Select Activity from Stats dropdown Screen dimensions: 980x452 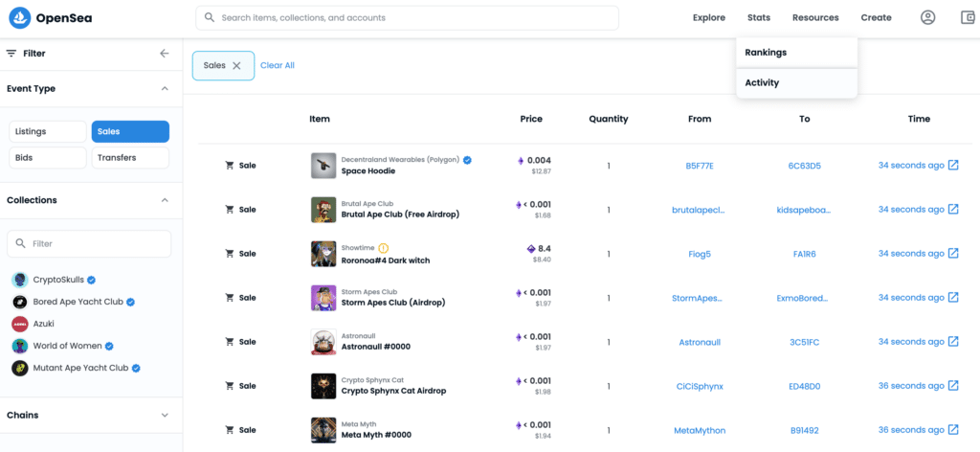pyautogui.click(x=797, y=82)
